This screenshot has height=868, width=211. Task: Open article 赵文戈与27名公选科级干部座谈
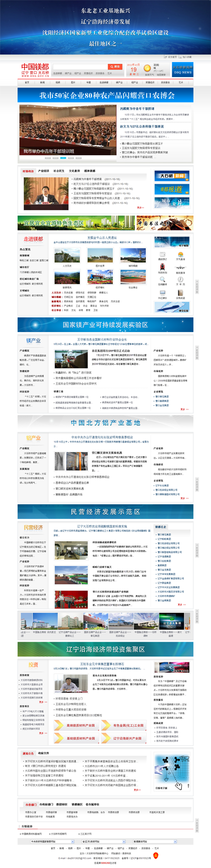tap(141, 126)
